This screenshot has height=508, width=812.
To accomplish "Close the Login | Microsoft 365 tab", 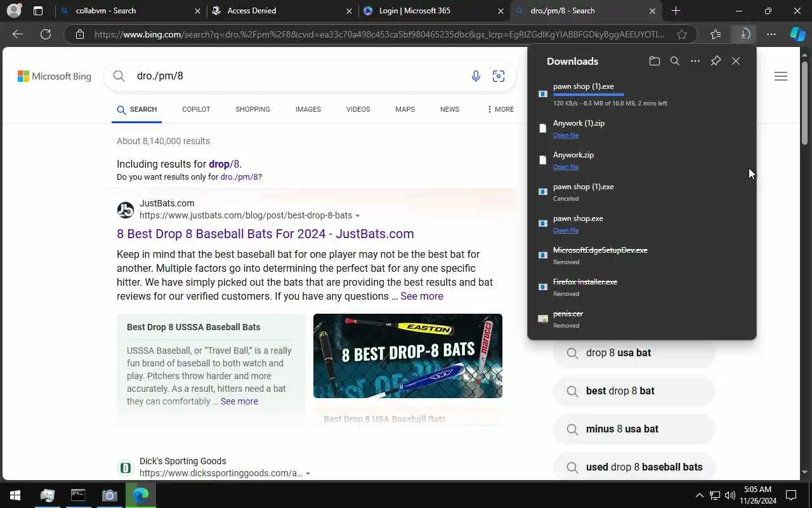I will 501,11.
